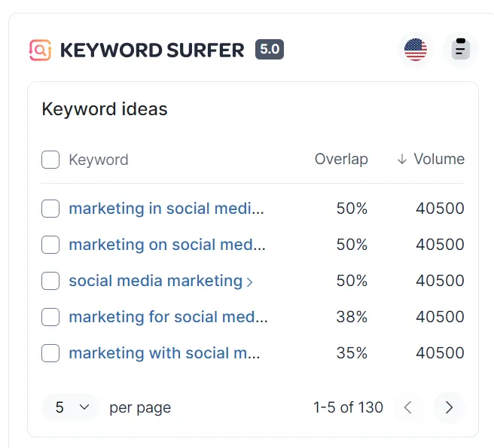Click arrow beside social media marketing

coord(250,282)
